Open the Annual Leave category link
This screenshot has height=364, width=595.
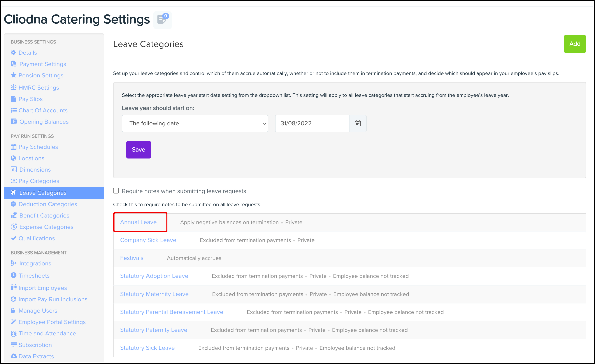(x=138, y=222)
